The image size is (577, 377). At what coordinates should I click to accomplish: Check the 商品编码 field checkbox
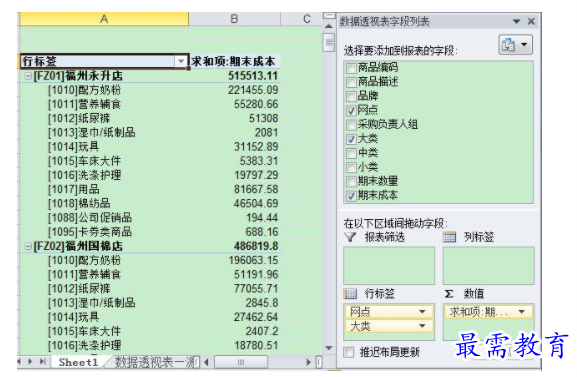(x=351, y=68)
